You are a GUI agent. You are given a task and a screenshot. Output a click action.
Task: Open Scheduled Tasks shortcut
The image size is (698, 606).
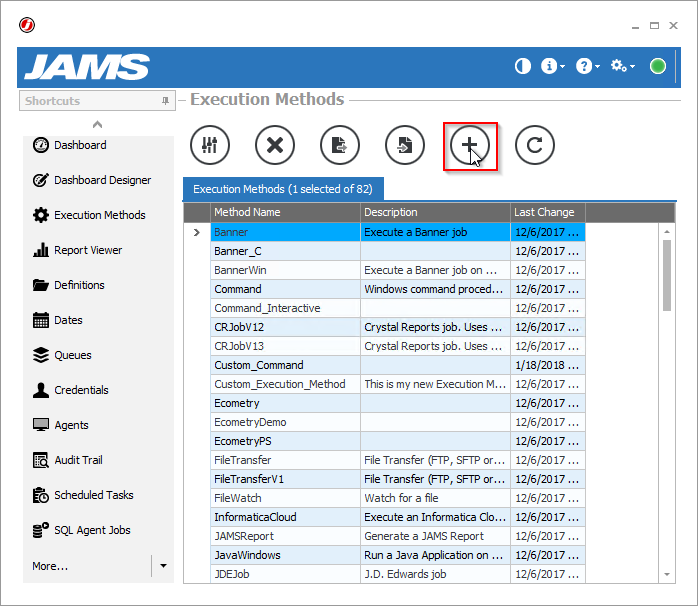83,495
